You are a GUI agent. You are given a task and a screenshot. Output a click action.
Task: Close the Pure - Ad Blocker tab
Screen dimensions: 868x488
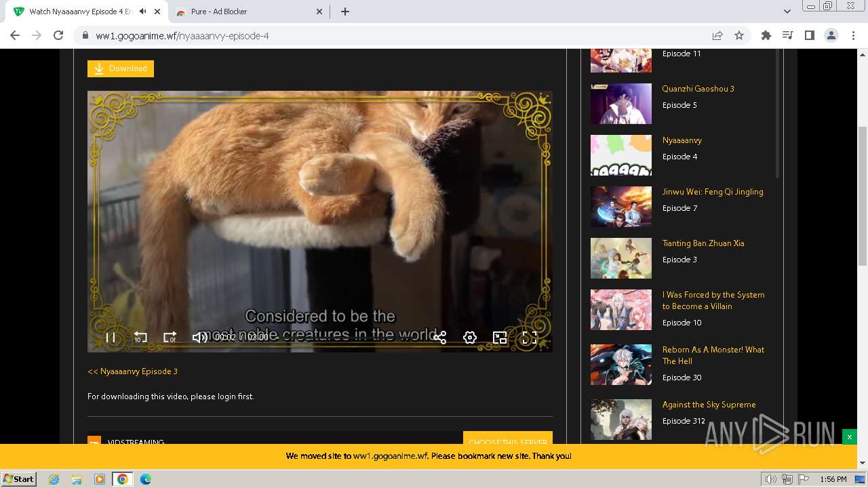320,12
